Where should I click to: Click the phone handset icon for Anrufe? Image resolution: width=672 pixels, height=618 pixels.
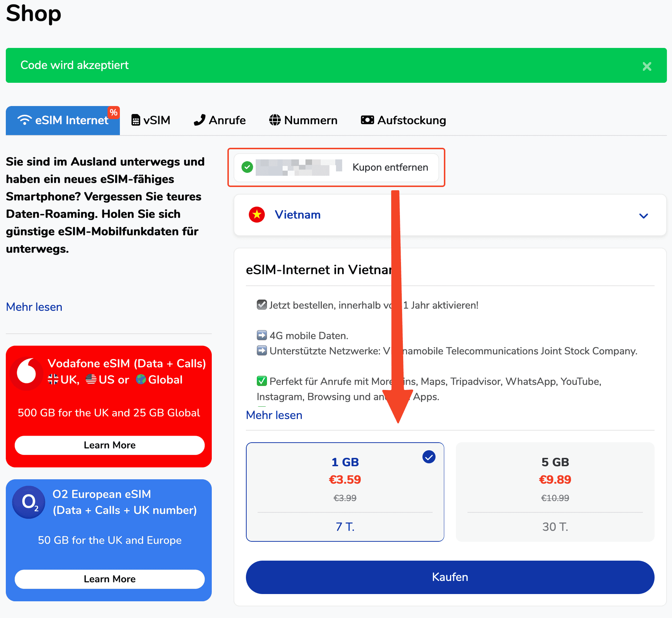click(x=199, y=120)
